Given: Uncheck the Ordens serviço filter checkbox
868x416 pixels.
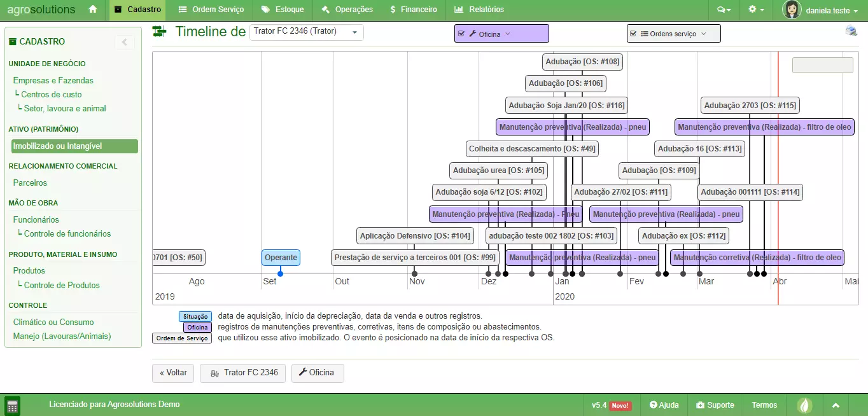Looking at the screenshot, I should point(633,34).
